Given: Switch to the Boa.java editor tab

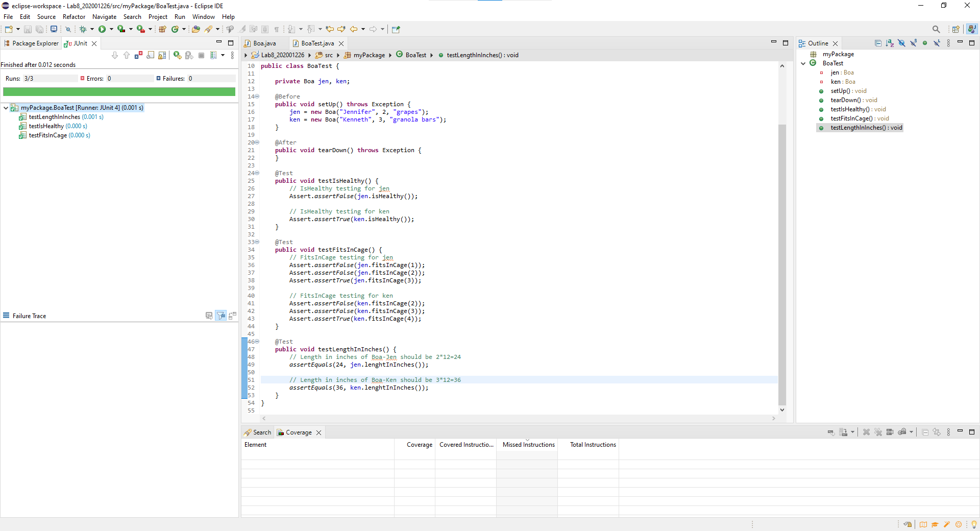Looking at the screenshot, I should coord(264,43).
